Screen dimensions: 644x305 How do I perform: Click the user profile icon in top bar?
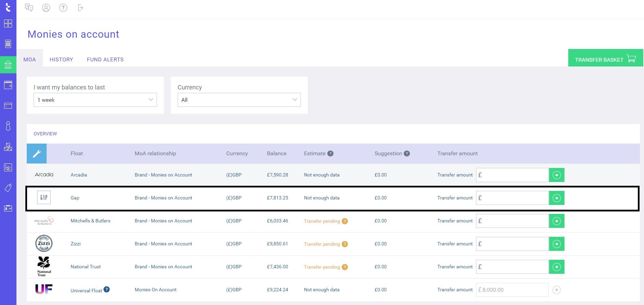(46, 8)
